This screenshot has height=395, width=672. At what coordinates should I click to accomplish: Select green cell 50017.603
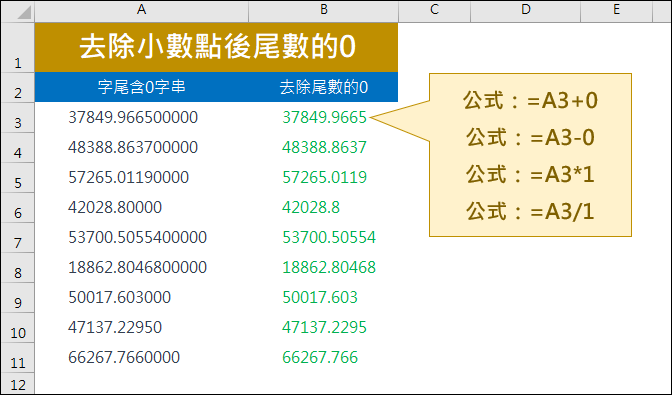(x=324, y=297)
